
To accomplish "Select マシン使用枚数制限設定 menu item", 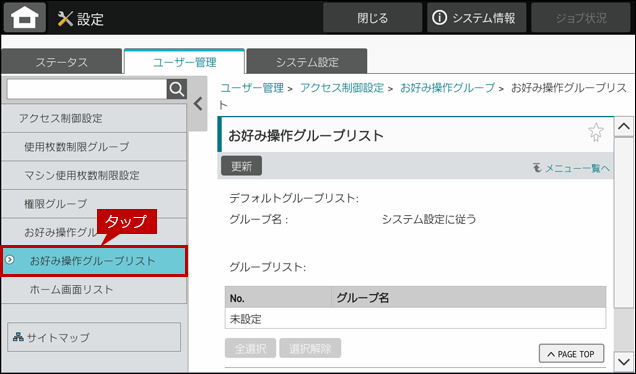I will click(94, 175).
